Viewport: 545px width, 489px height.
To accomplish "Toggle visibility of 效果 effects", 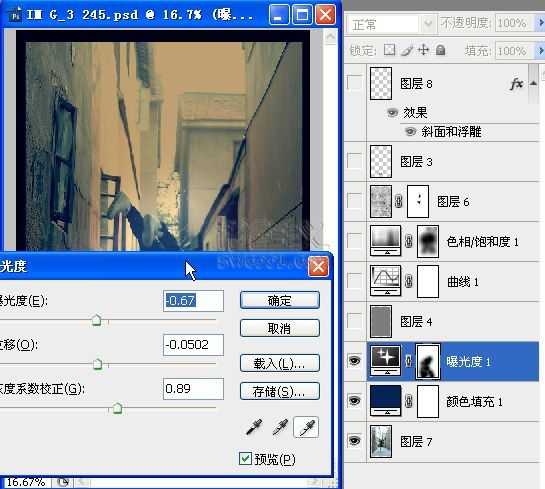I will point(392,113).
